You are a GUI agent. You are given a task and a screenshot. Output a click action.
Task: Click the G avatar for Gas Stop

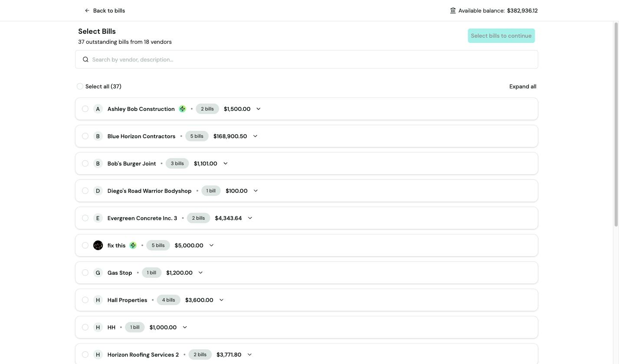98,273
